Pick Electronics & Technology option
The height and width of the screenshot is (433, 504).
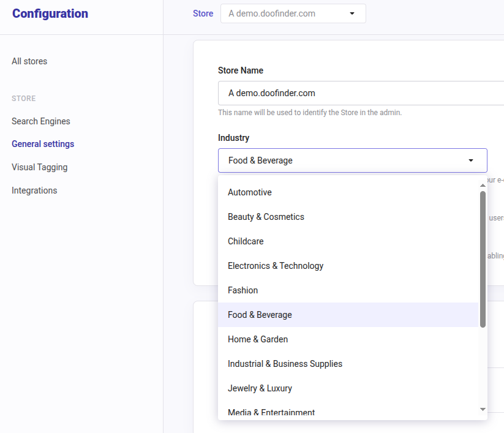[x=276, y=266]
